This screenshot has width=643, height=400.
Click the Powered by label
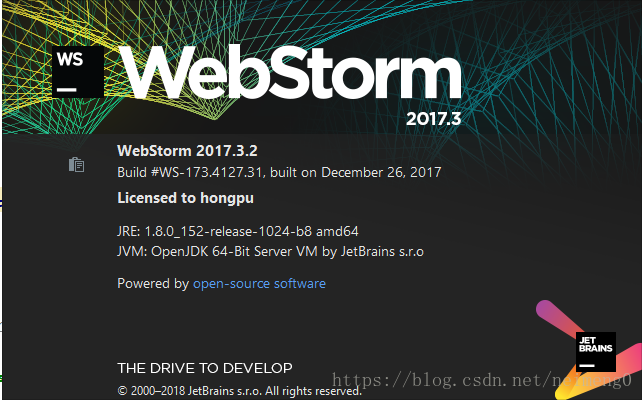point(153,283)
